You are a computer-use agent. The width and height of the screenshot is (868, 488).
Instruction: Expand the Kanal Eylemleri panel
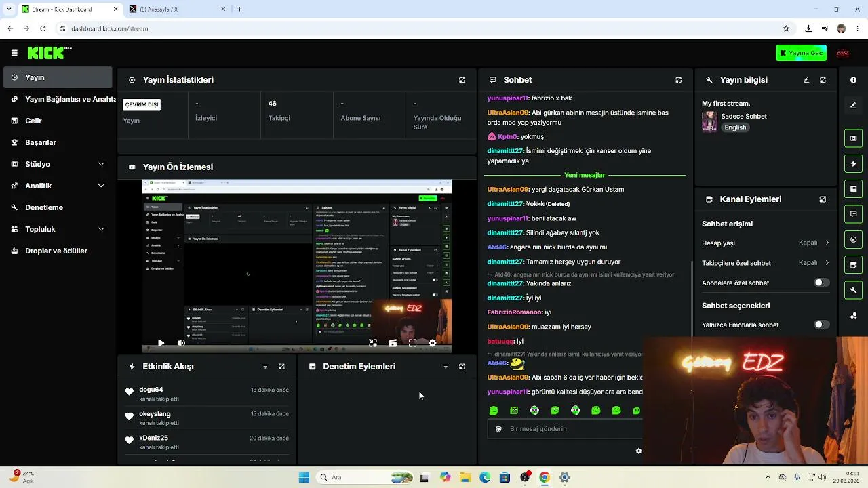(823, 199)
